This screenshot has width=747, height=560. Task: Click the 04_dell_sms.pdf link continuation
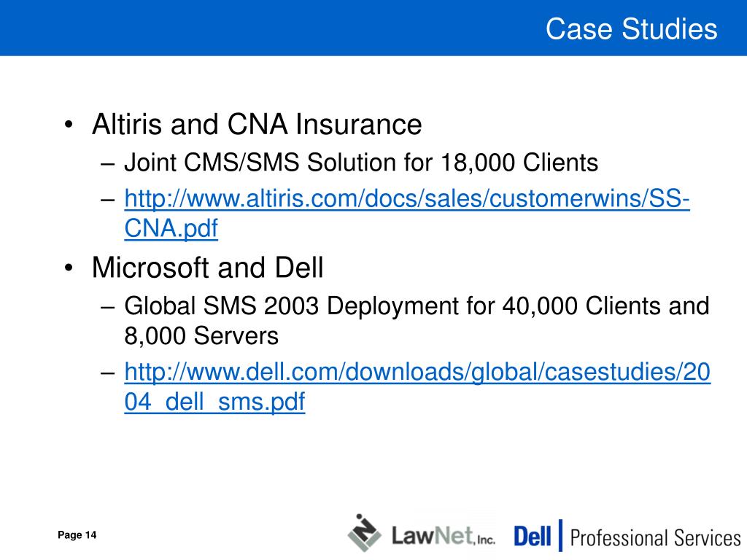[214, 402]
